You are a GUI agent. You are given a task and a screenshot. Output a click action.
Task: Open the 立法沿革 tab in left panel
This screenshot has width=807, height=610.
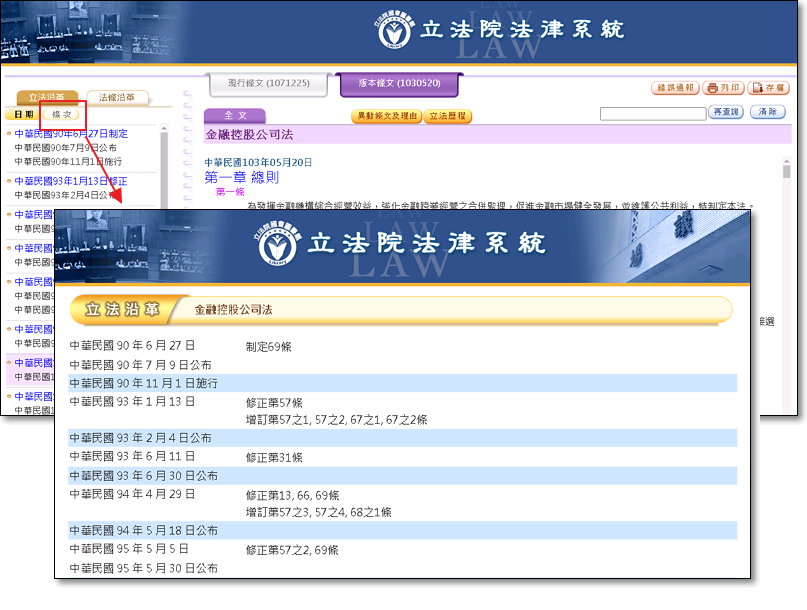click(47, 97)
